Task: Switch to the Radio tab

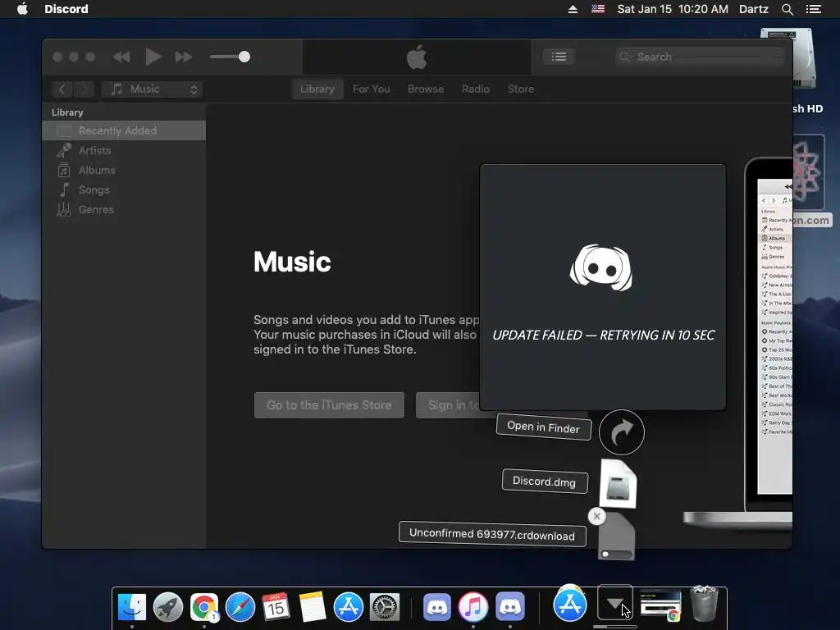Action: click(x=476, y=89)
